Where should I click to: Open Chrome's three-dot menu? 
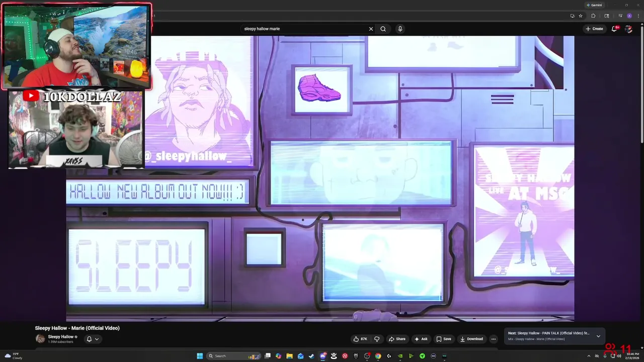point(638,16)
